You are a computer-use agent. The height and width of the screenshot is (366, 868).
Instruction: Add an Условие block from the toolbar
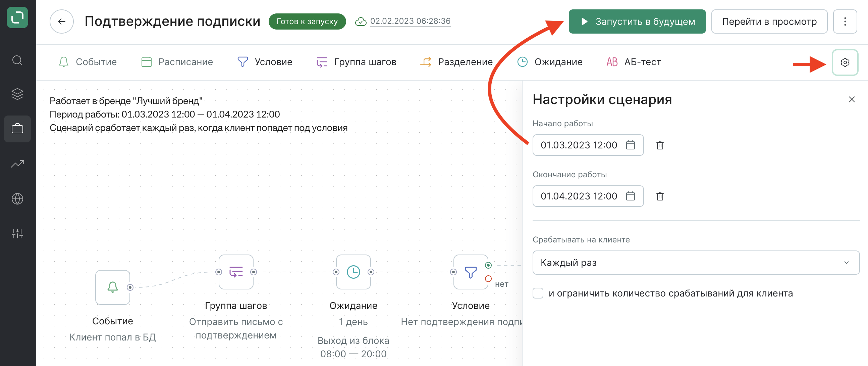click(x=265, y=62)
